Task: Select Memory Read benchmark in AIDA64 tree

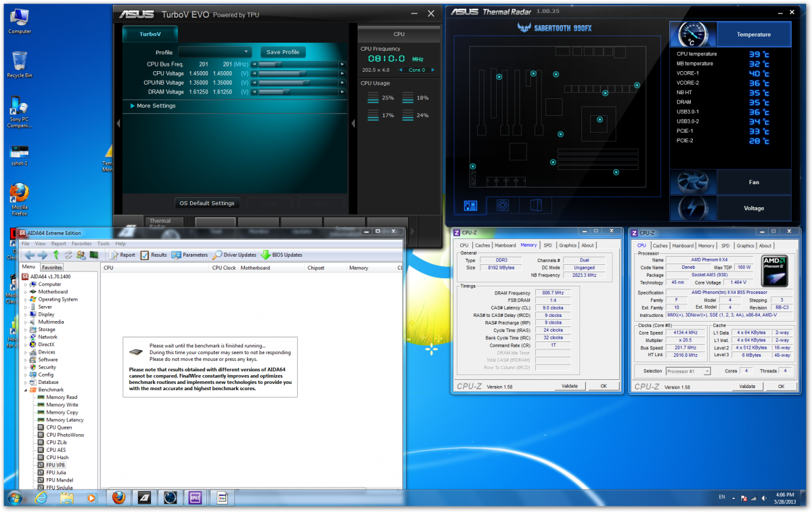Action: click(x=57, y=398)
